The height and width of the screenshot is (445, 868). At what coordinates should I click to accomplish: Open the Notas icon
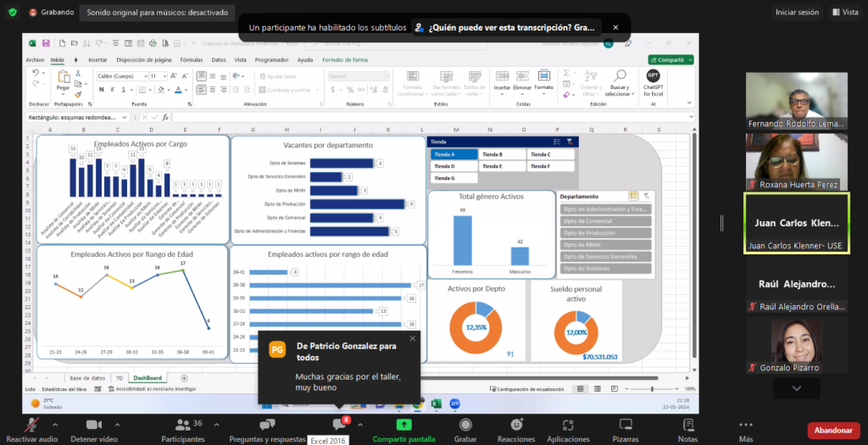[687, 425]
